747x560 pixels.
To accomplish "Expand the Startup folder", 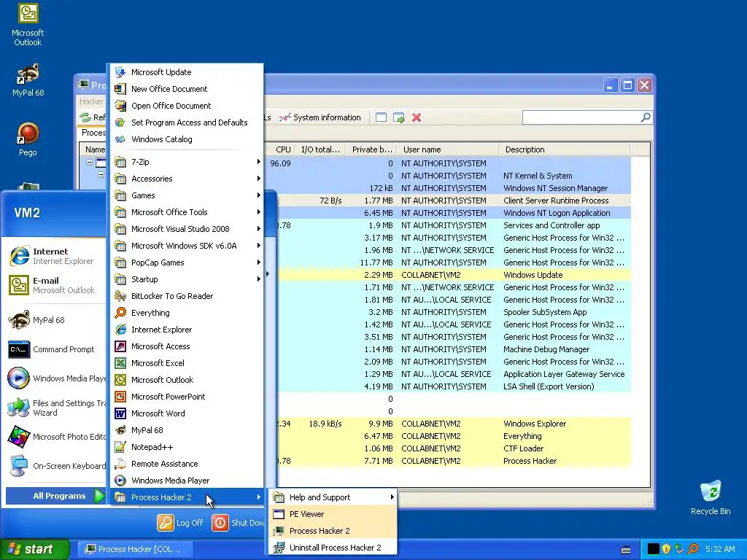I will [x=187, y=279].
